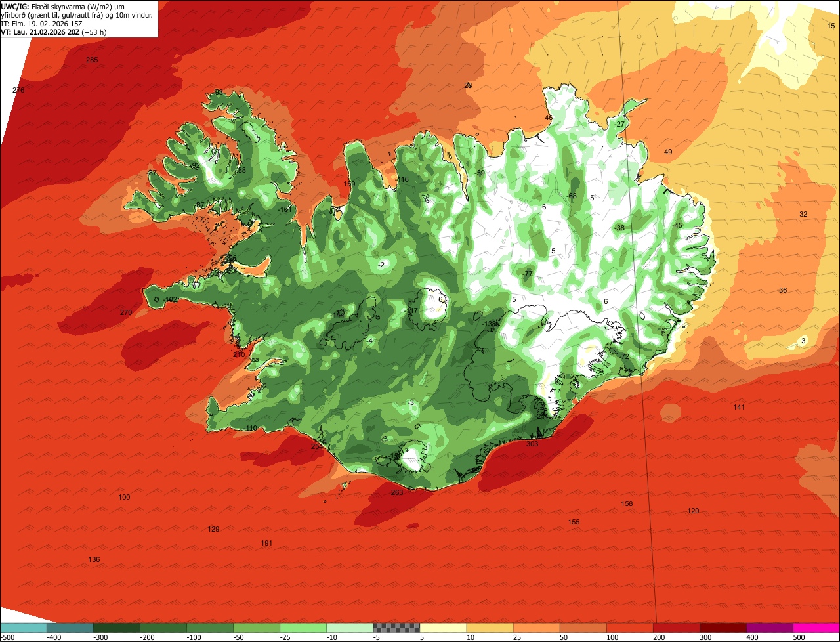Click the map value 159
This screenshot has width=840, height=642.
[x=349, y=184]
